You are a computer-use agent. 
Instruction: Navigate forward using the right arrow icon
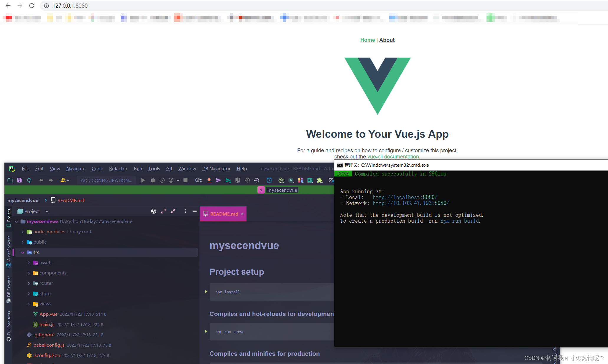51,180
